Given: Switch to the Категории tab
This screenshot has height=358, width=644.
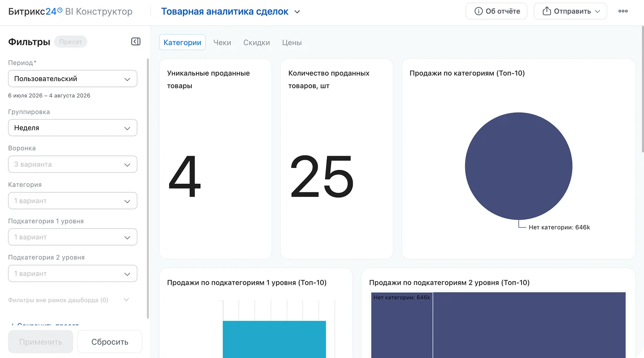Looking at the screenshot, I should (x=182, y=43).
